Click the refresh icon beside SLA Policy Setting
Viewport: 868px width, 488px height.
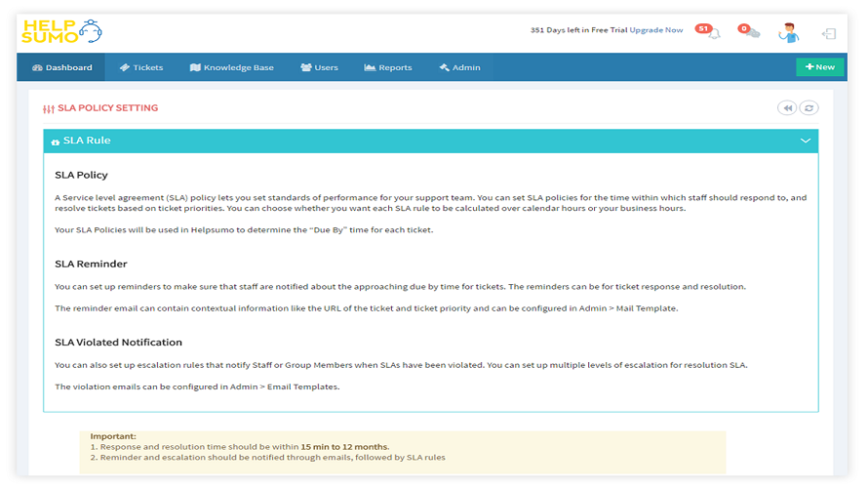pyautogui.click(x=809, y=108)
